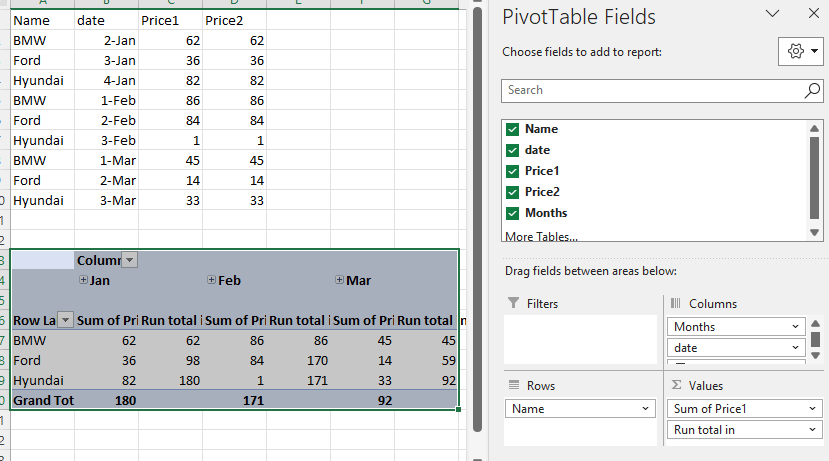This screenshot has height=461, width=829.
Task: Click the Months field label in list
Action: (x=546, y=213)
